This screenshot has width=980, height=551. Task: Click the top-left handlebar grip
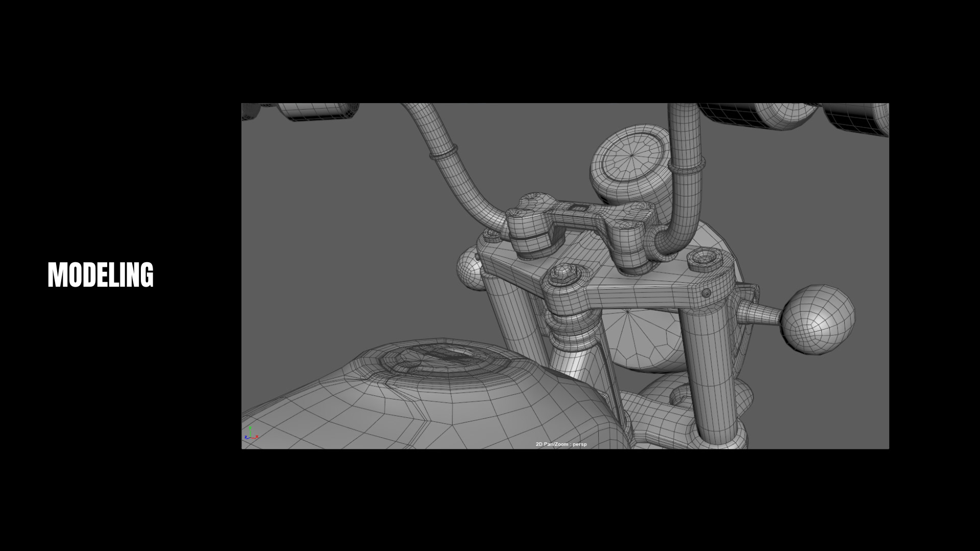[316, 111]
